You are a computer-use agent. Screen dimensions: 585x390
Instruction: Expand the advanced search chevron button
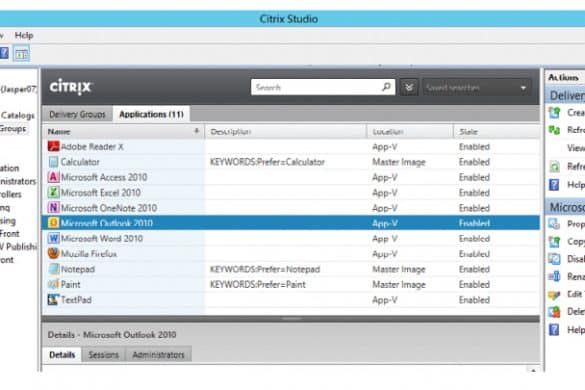409,87
